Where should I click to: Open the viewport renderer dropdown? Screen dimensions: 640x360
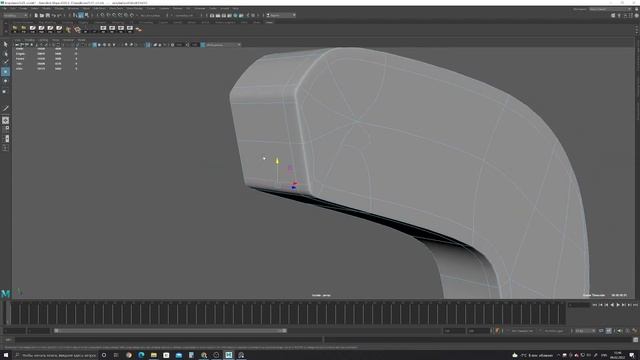pyautogui.click(x=222, y=45)
